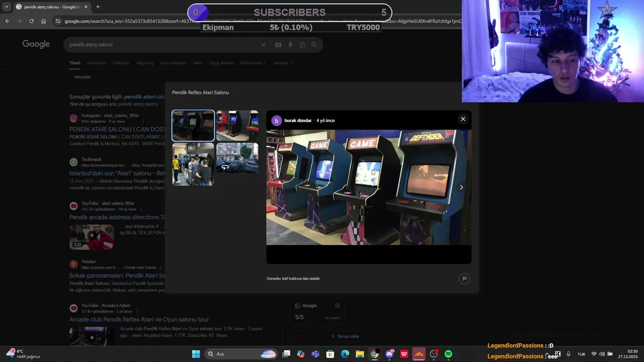Close the photo viewer with the X button
This screenshot has height=362, width=644.
(463, 119)
